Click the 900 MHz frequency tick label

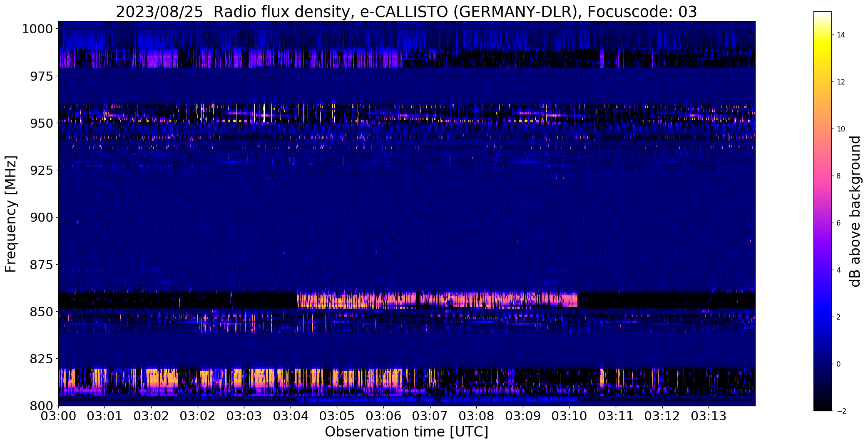tap(41, 217)
